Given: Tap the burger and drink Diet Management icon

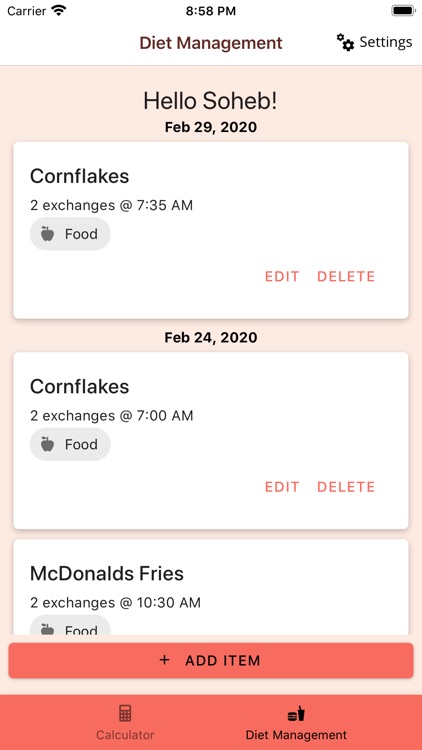Looking at the screenshot, I should (296, 714).
